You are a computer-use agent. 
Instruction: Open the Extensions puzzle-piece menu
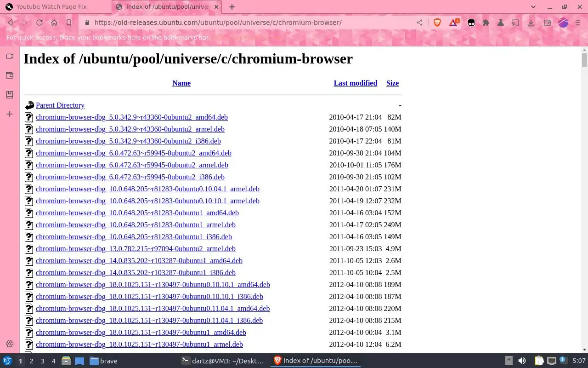tap(486, 23)
